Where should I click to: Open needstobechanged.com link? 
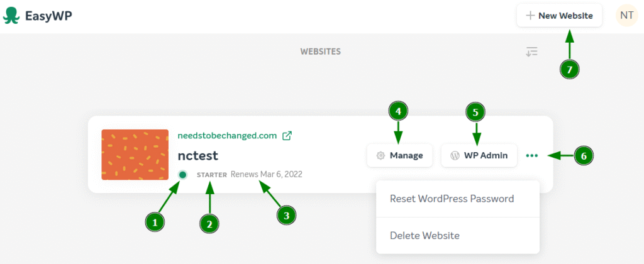[227, 135]
